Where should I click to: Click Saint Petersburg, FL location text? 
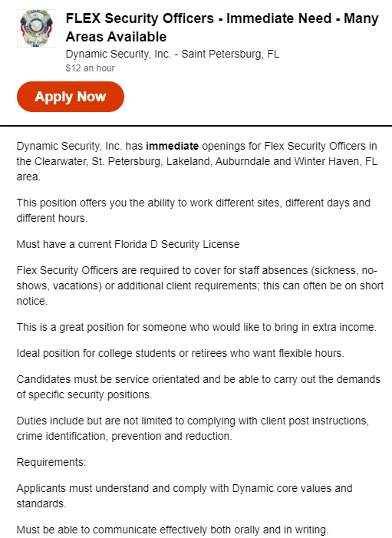pos(230,54)
